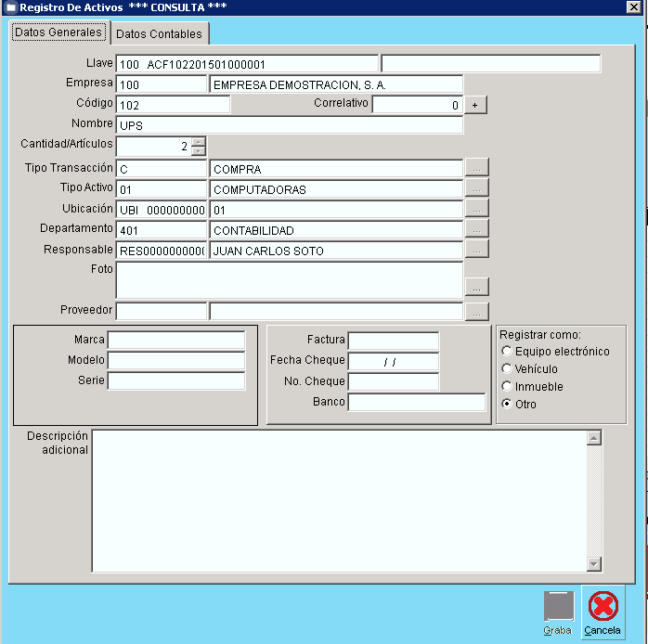Open the Tipo Transacción lookup button

pos(476,169)
